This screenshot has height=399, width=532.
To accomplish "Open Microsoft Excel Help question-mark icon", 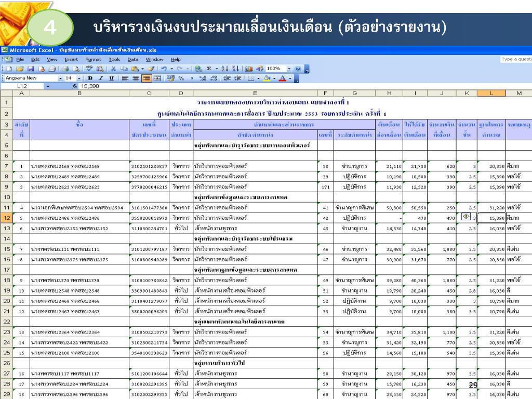I will [298, 69].
